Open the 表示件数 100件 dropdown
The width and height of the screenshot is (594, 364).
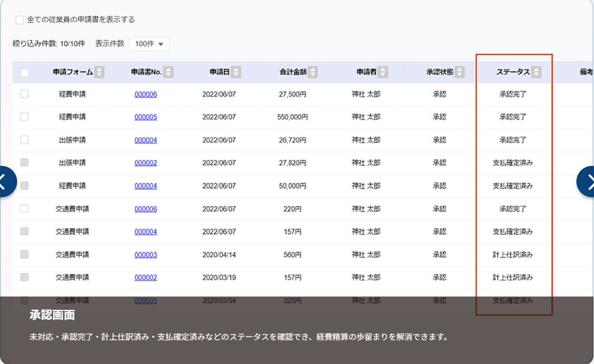pos(149,44)
